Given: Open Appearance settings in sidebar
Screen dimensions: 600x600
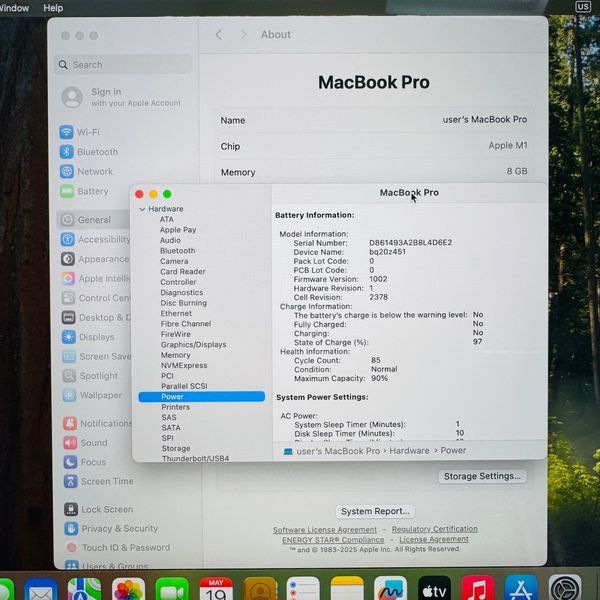Looking at the screenshot, I should (x=95, y=259).
